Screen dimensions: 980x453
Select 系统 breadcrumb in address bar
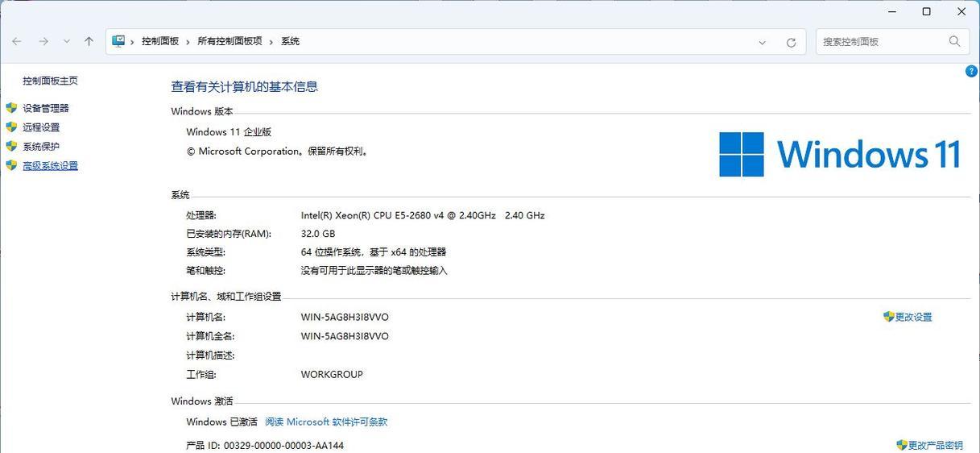[x=290, y=41]
